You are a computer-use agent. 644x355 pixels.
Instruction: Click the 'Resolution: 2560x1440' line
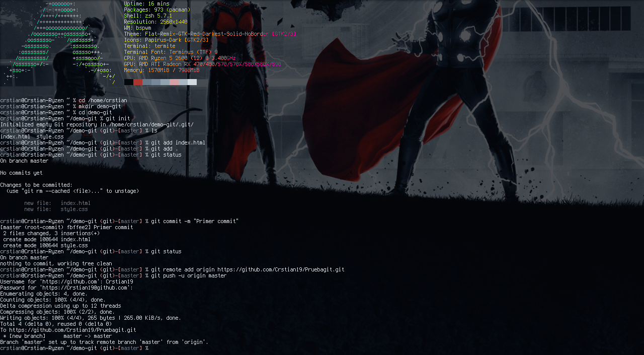[155, 22]
